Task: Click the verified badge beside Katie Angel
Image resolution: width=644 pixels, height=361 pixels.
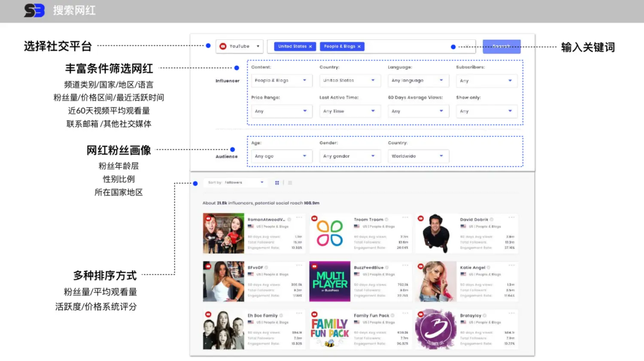Action: pos(489,268)
